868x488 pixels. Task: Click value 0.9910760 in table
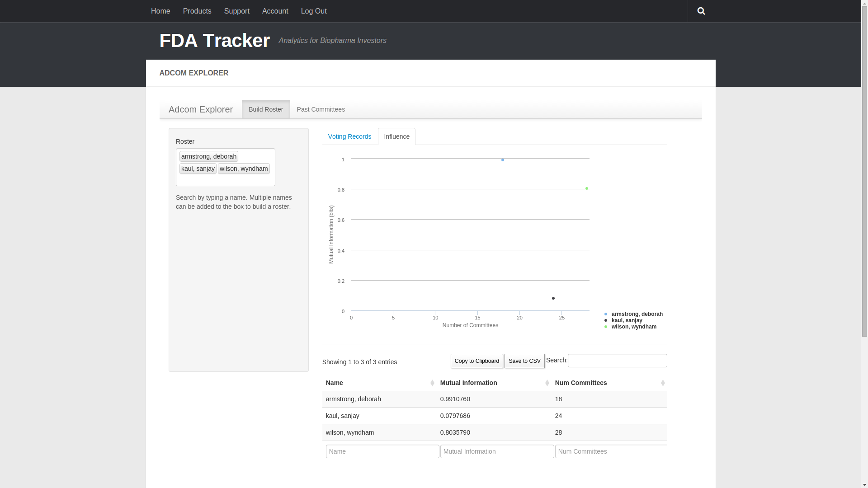(455, 399)
